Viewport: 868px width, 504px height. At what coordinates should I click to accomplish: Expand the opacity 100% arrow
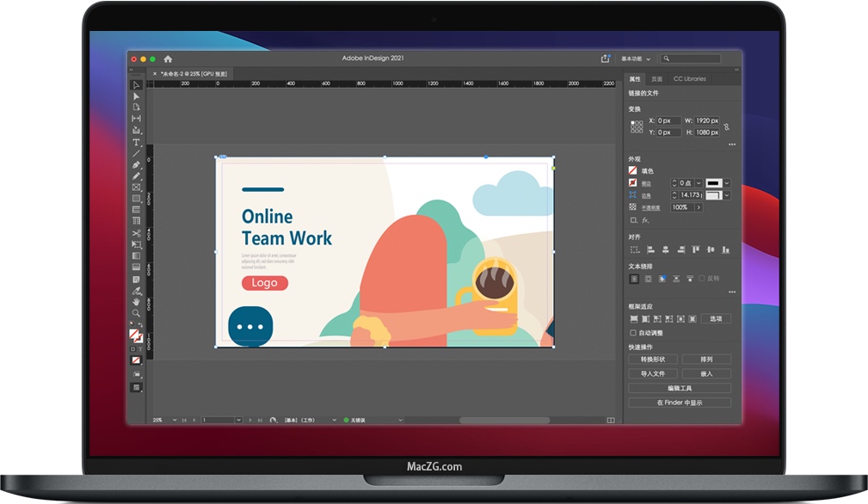[698, 207]
